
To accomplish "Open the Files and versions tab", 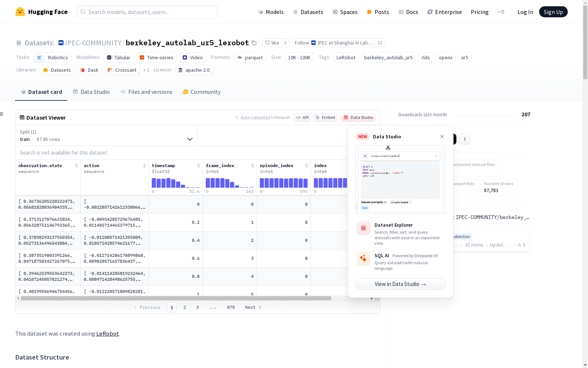I will coord(146,92).
